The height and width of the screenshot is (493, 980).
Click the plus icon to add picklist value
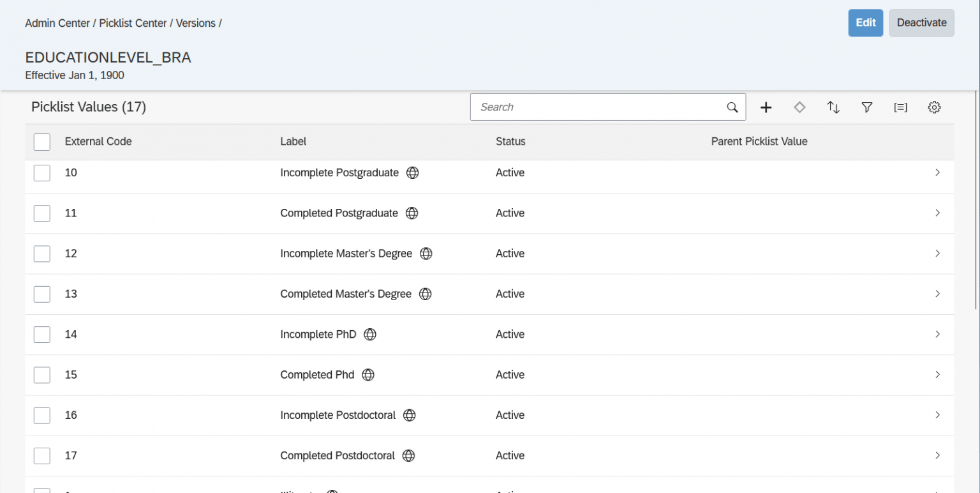[766, 107]
